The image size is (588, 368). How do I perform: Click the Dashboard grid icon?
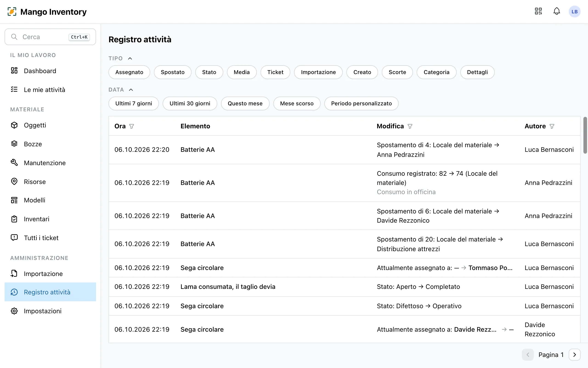[x=14, y=71]
